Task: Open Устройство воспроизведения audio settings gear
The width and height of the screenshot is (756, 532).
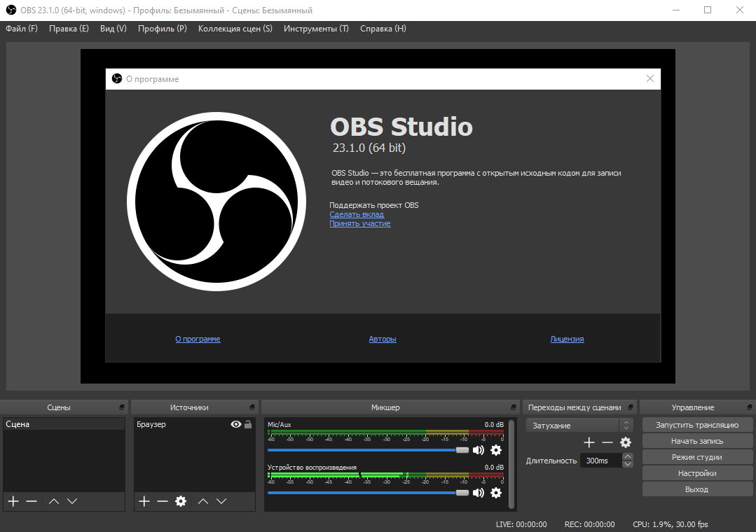Action: tap(496, 493)
